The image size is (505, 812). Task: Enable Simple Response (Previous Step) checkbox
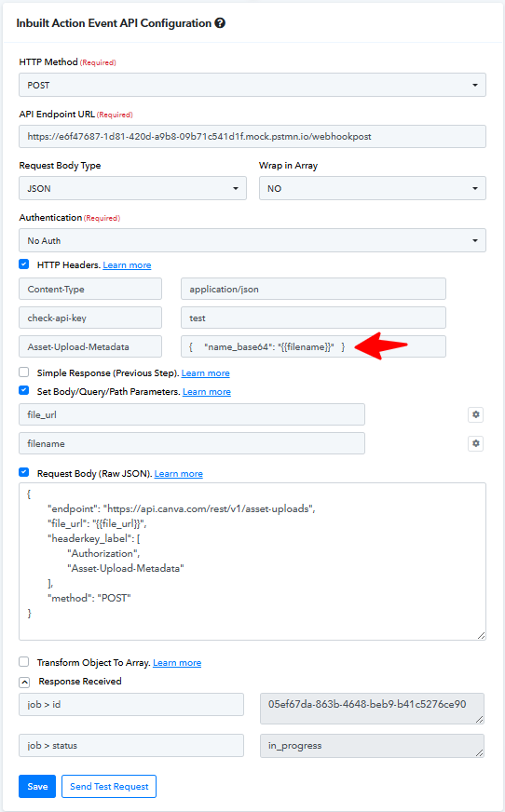(24, 372)
